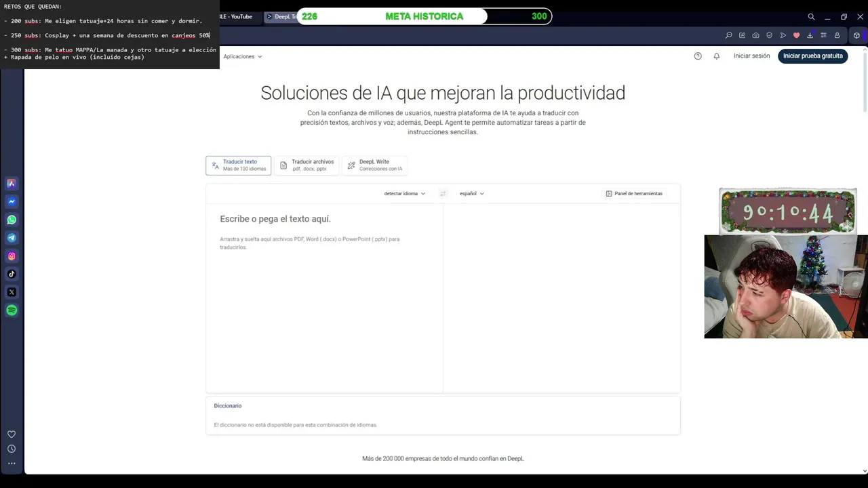Click 'El diccionario no está disponible' message
Viewport: 868px width, 488px height.
click(x=296, y=425)
